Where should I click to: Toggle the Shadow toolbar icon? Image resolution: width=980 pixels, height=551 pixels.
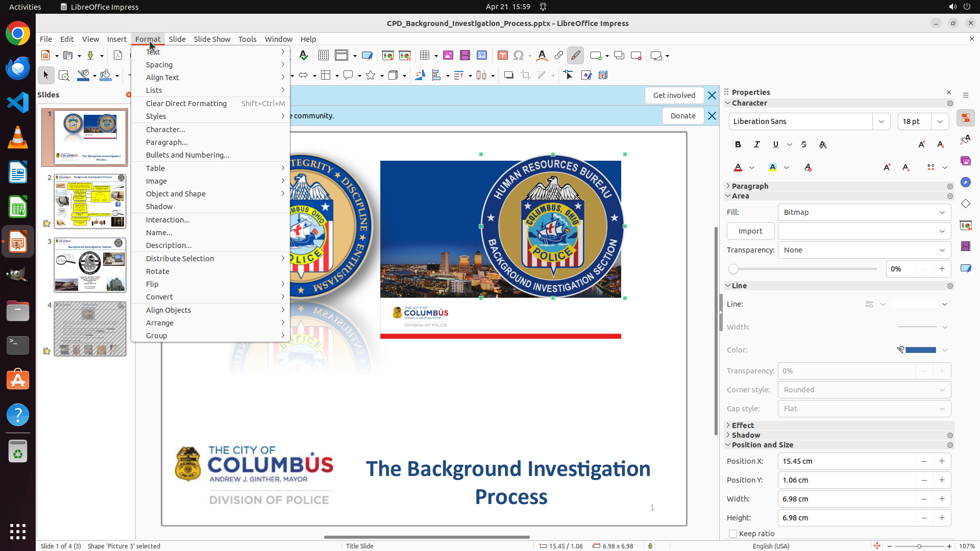(508, 76)
